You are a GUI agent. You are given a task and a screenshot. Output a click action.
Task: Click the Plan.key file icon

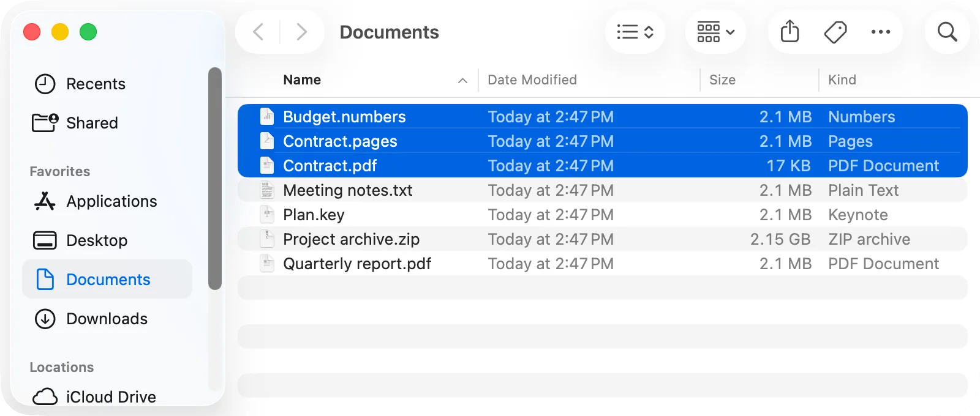[x=267, y=215]
